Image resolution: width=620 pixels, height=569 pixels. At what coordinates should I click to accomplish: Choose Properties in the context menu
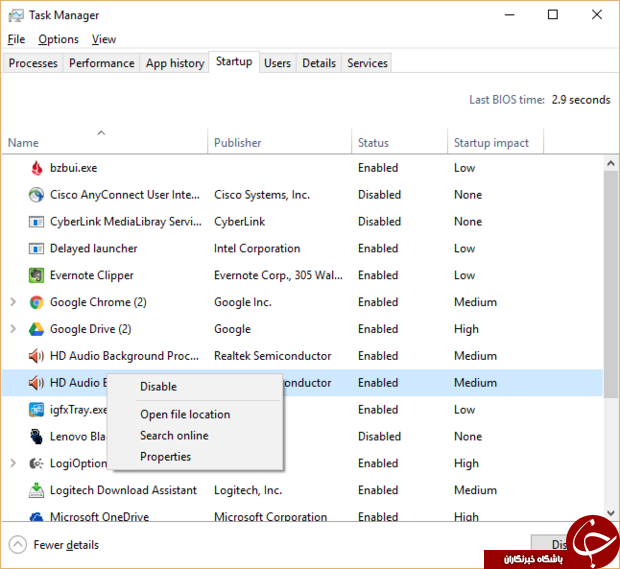tap(195, 457)
